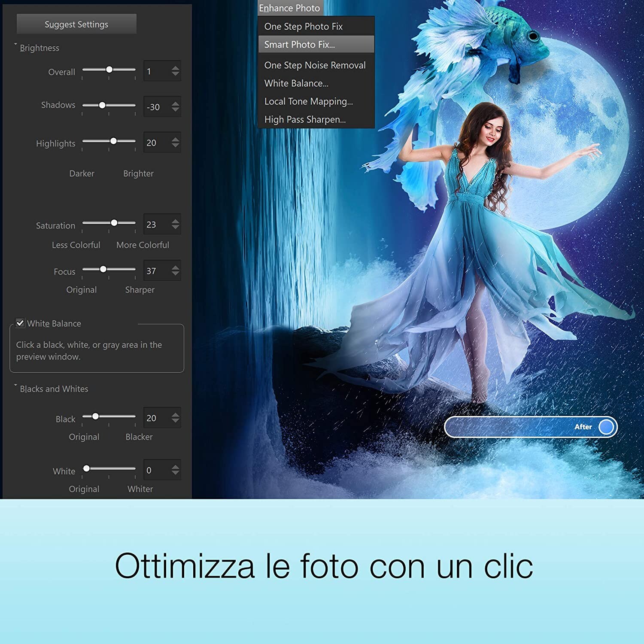Open the Enhance Photo menu
The width and height of the screenshot is (644, 644).
click(x=290, y=8)
